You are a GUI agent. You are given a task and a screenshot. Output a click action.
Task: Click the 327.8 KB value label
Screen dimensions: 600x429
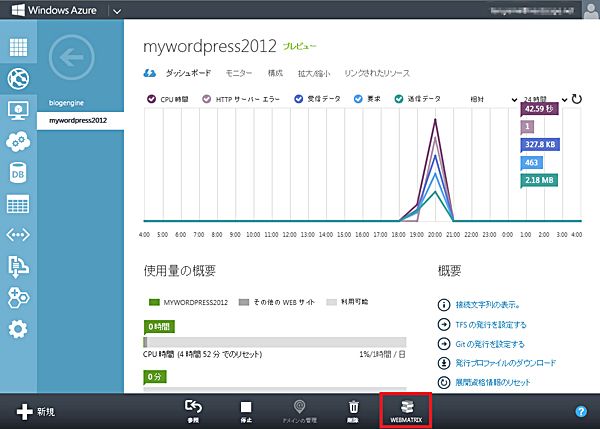[540, 144]
